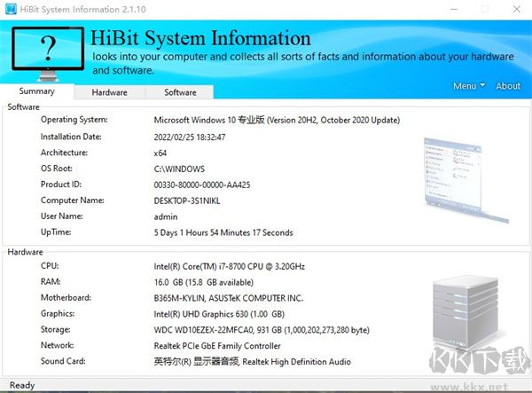Select the admin user name value
This screenshot has width=532, height=393.
(x=166, y=216)
